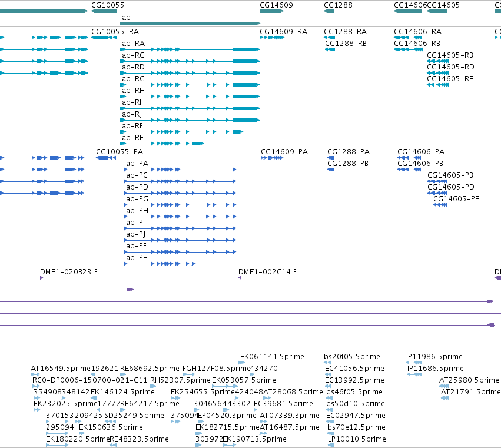Select EST IP11986.5prime
Image resolution: width=501 pixels, height=448 pixels.
pos(434,357)
